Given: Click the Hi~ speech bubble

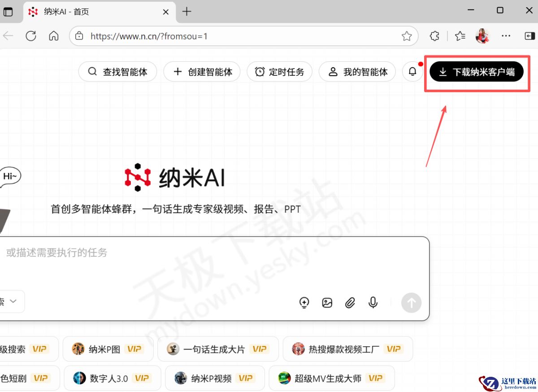Looking at the screenshot, I should pyautogui.click(x=10, y=177).
